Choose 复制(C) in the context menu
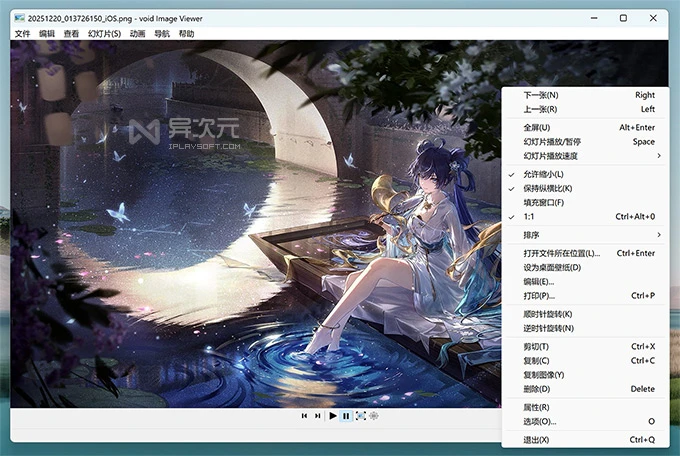 [585, 361]
